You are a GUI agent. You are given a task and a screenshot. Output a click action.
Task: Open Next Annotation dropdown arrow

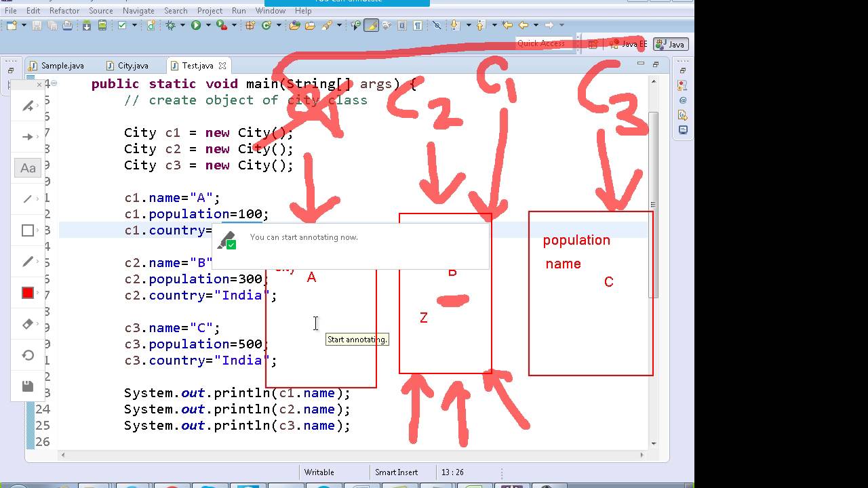(x=469, y=25)
